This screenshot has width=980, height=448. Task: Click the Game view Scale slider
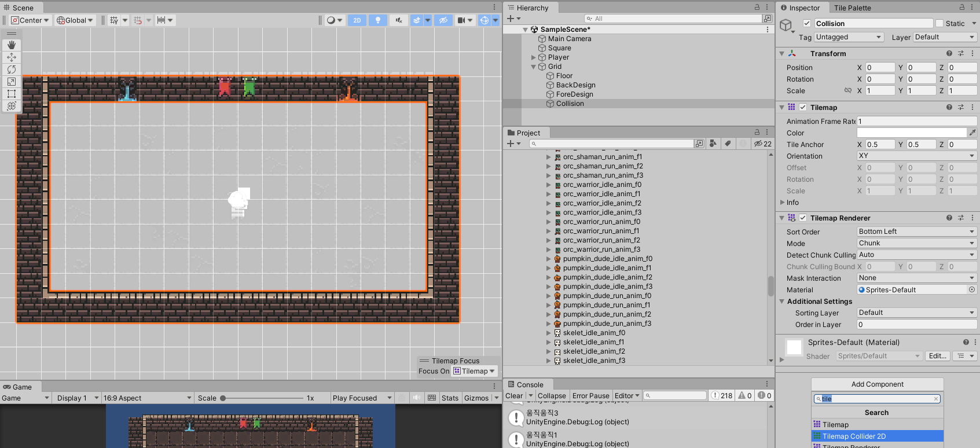[x=262, y=398]
